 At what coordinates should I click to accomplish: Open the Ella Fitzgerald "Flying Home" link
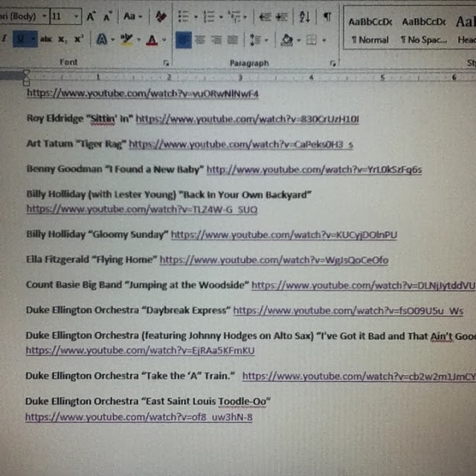(274, 260)
